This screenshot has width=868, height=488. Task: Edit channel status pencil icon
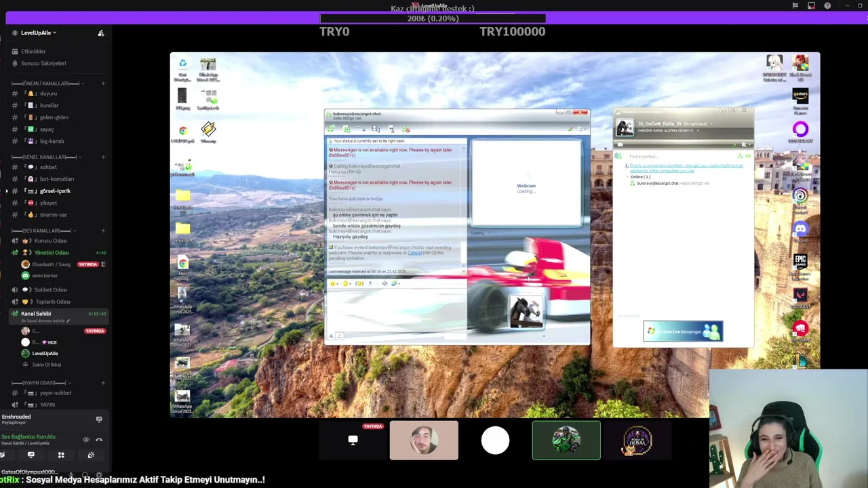[68, 321]
